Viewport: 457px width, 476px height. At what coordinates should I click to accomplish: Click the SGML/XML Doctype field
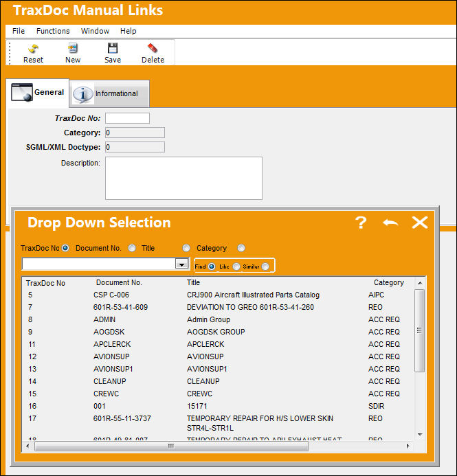click(x=135, y=147)
